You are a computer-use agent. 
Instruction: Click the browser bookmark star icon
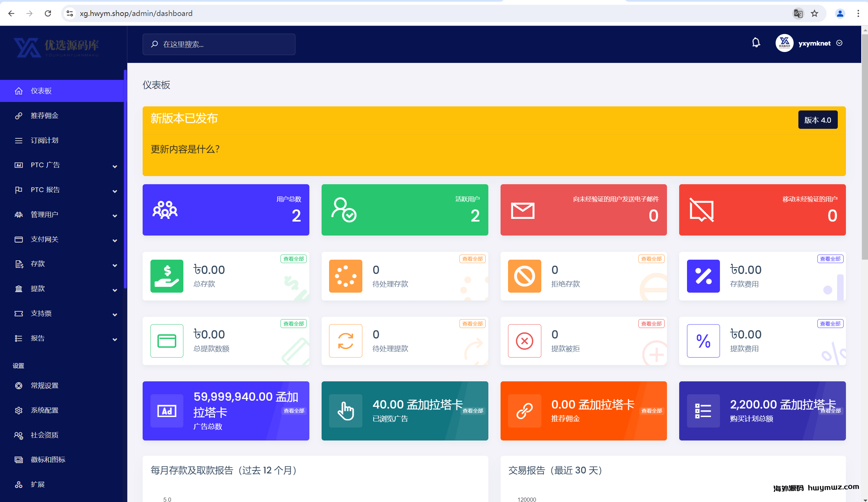click(814, 14)
